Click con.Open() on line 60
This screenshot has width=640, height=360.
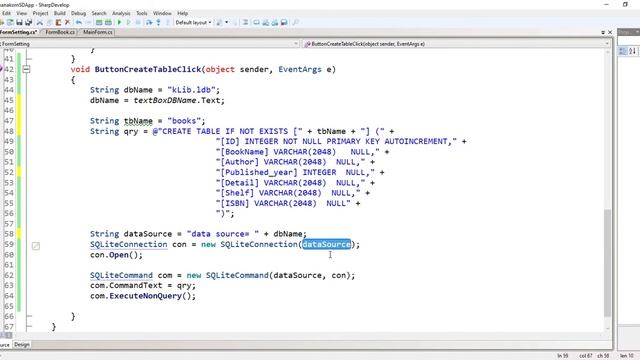116,255
